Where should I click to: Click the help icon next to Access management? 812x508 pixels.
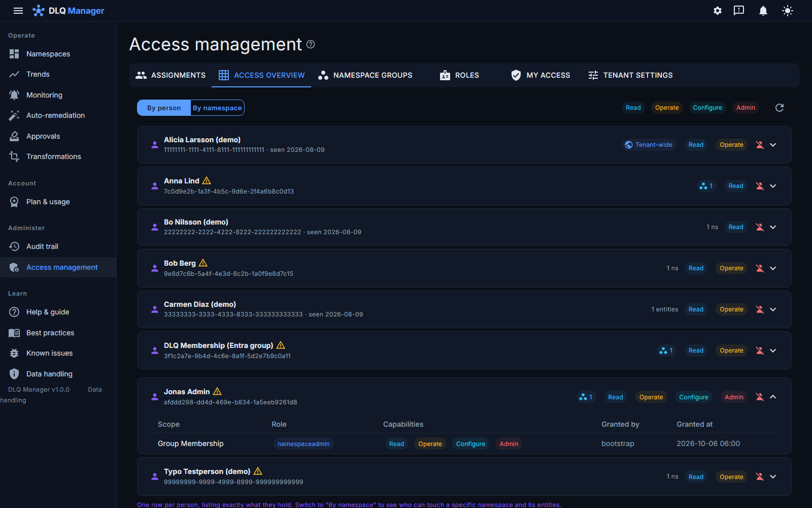pos(311,44)
